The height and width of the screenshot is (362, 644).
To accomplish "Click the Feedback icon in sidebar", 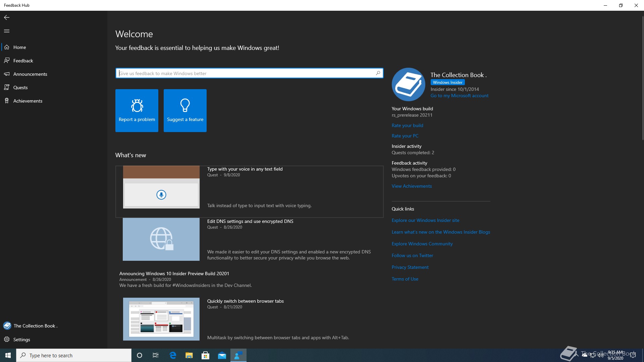I will [x=7, y=61].
